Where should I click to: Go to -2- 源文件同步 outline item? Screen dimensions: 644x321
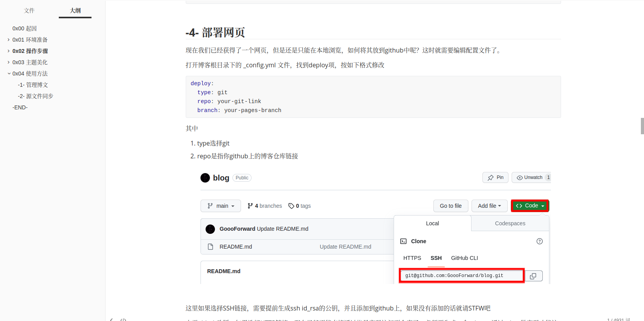coord(35,96)
